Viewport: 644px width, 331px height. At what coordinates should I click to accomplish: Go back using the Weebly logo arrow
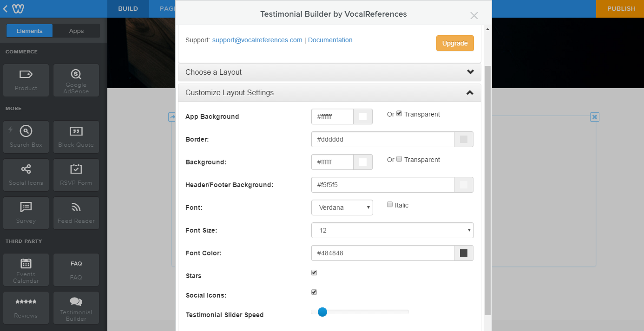[13, 8]
